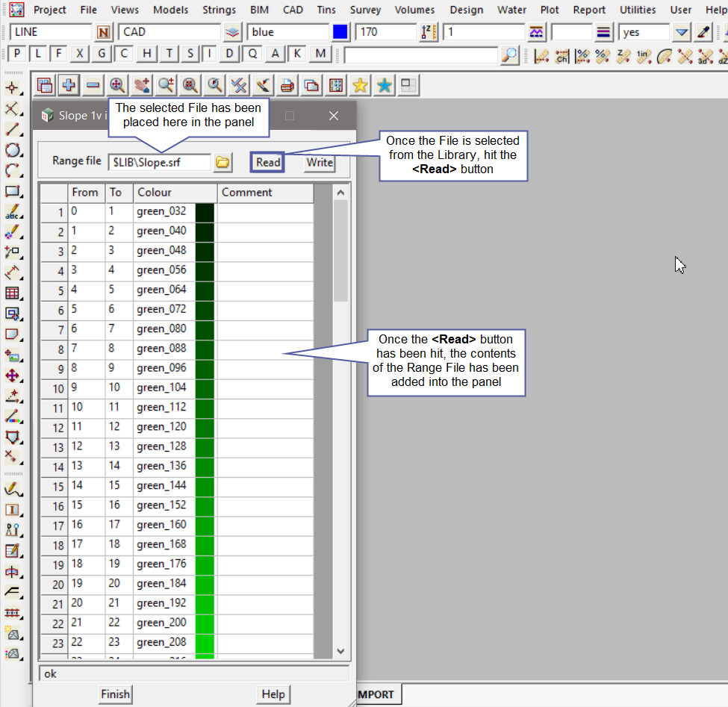Open the dropdown arrow next to 'yes'
The height and width of the screenshot is (707, 728).
click(681, 32)
